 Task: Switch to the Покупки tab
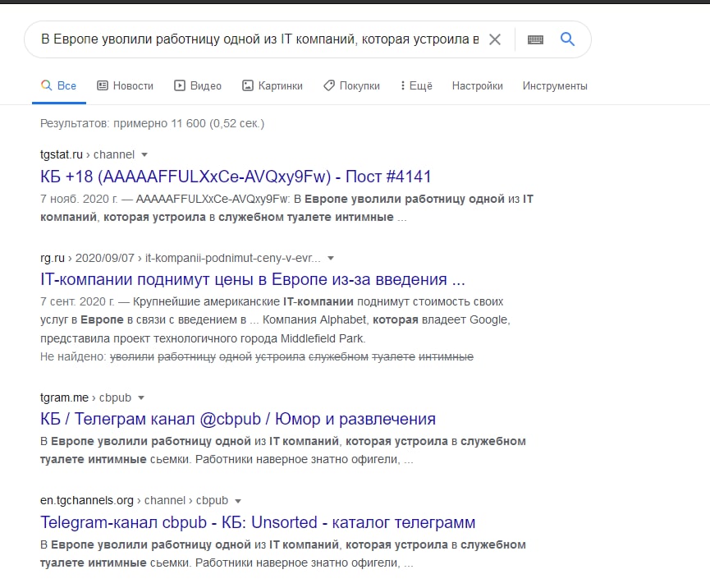click(x=352, y=85)
